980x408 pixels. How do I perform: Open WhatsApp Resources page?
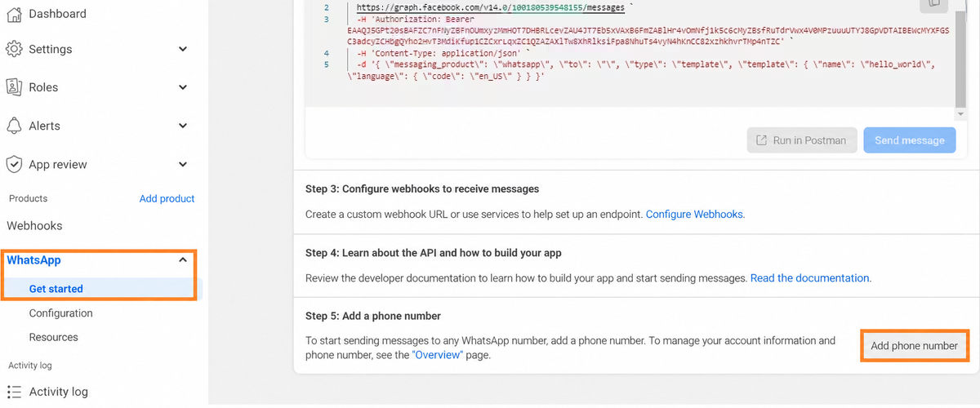pos(53,337)
